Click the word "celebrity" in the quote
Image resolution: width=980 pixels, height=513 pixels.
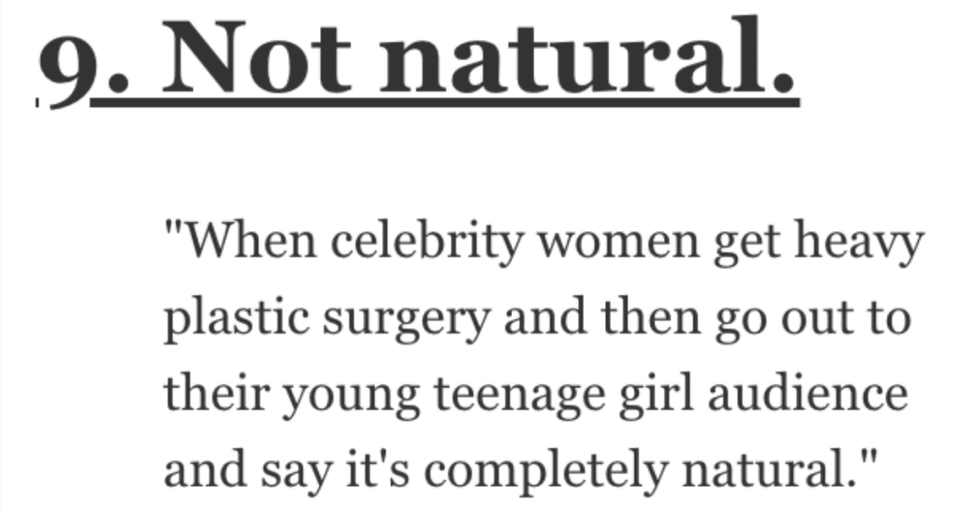tap(427, 244)
